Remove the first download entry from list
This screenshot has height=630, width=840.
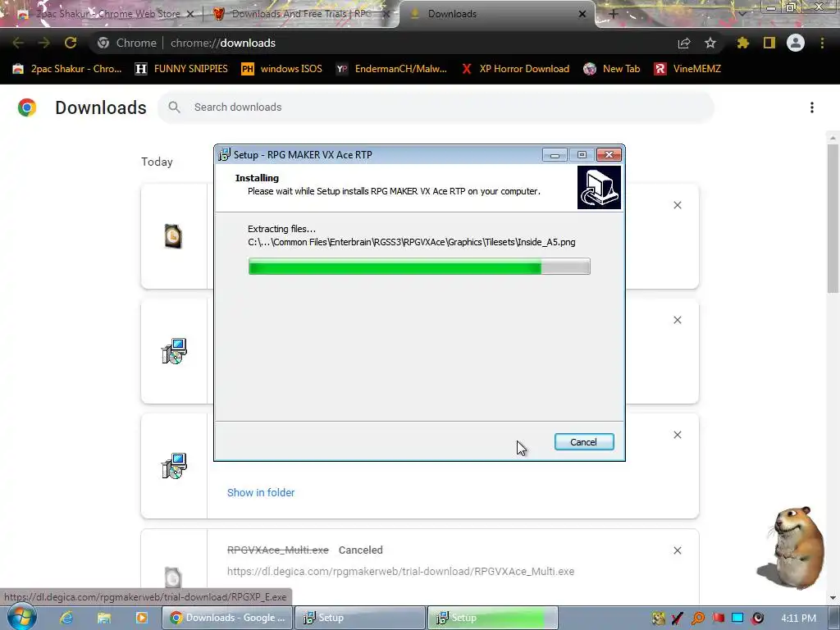pos(677,205)
